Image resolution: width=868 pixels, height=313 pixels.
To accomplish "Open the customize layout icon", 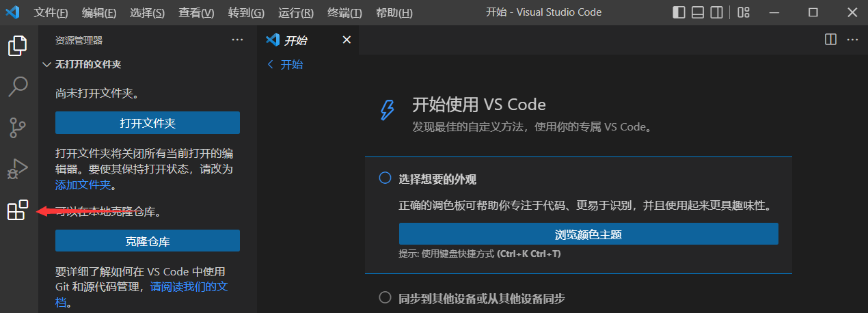I will (744, 12).
